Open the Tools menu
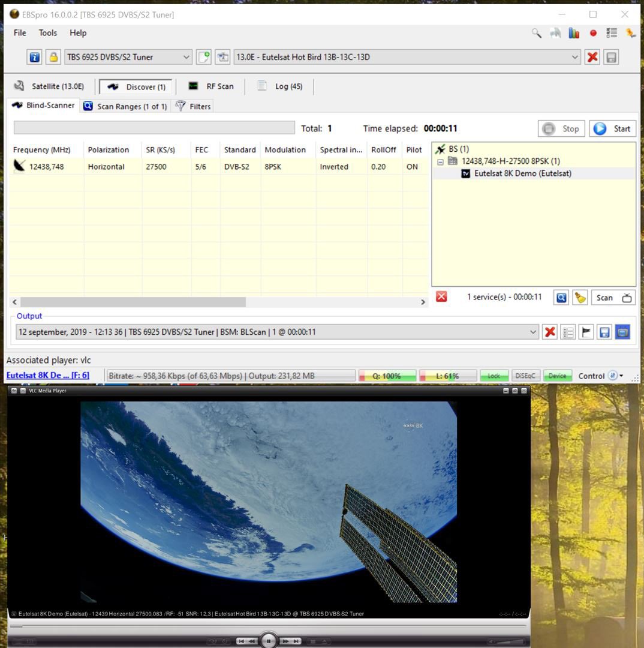 point(48,33)
